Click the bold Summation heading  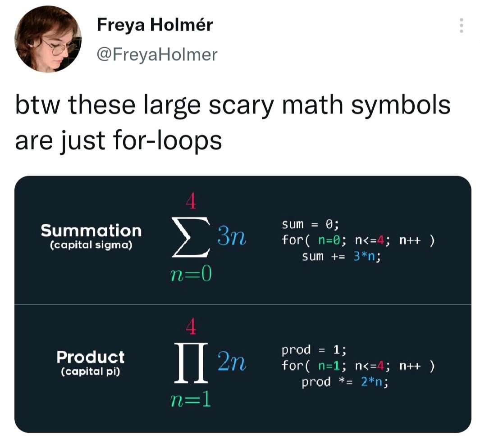pyautogui.click(x=91, y=231)
